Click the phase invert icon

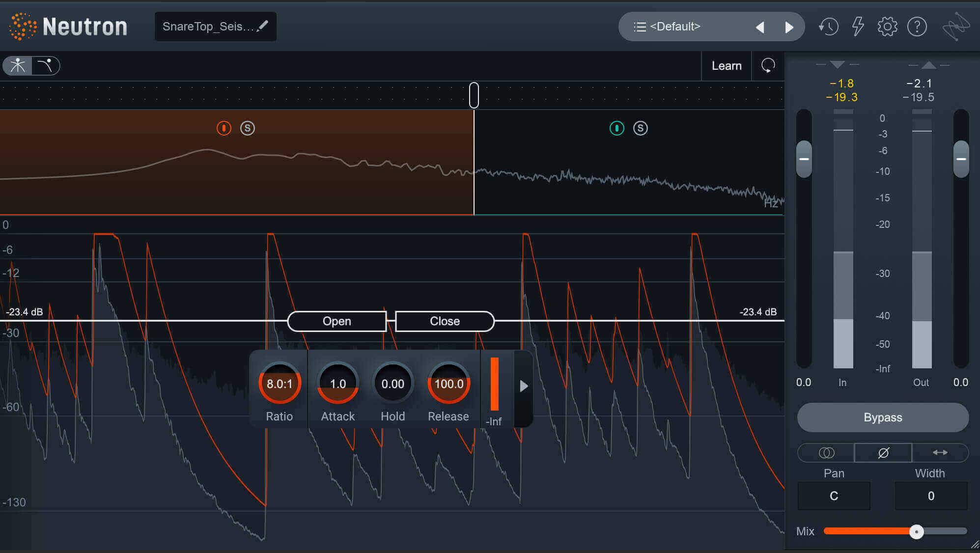[x=883, y=453]
